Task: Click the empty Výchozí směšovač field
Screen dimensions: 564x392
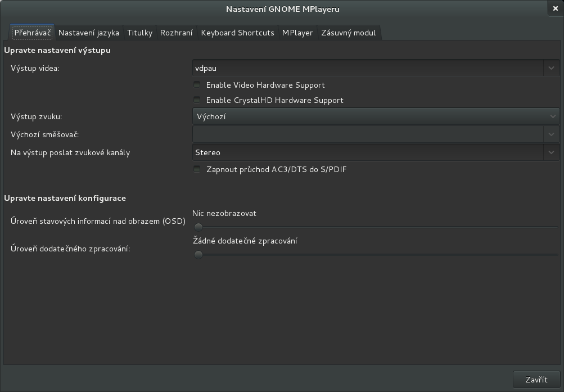Action: [x=368, y=134]
